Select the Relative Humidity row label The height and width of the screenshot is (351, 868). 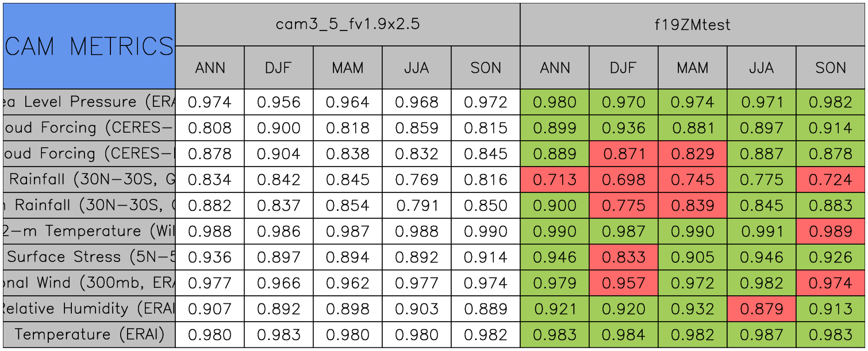click(x=89, y=308)
